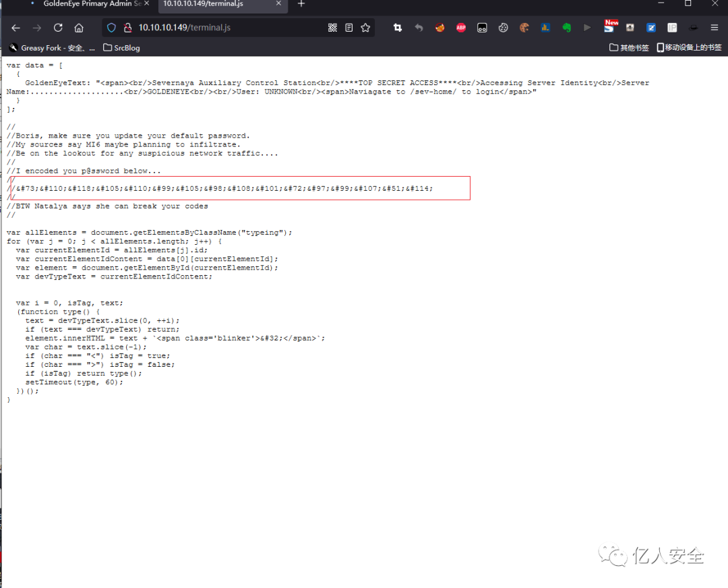This screenshot has height=588, width=728.
Task: Bookmark this page with the star
Action: point(365,28)
